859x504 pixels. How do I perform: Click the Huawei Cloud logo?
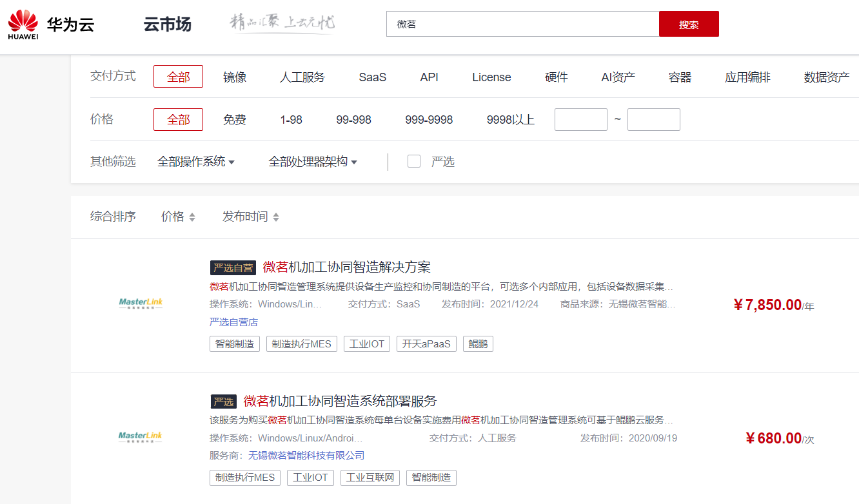pyautogui.click(x=51, y=24)
